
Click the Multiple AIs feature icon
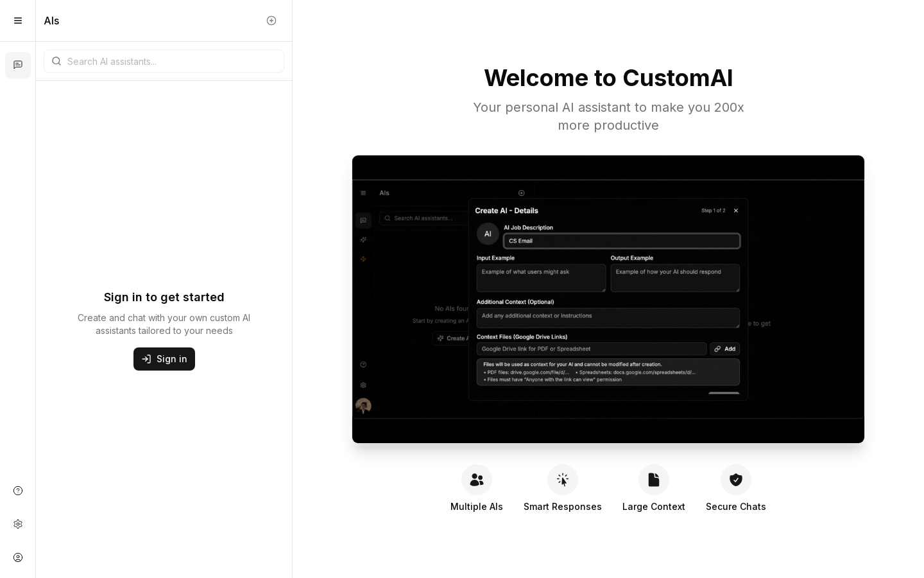477,480
